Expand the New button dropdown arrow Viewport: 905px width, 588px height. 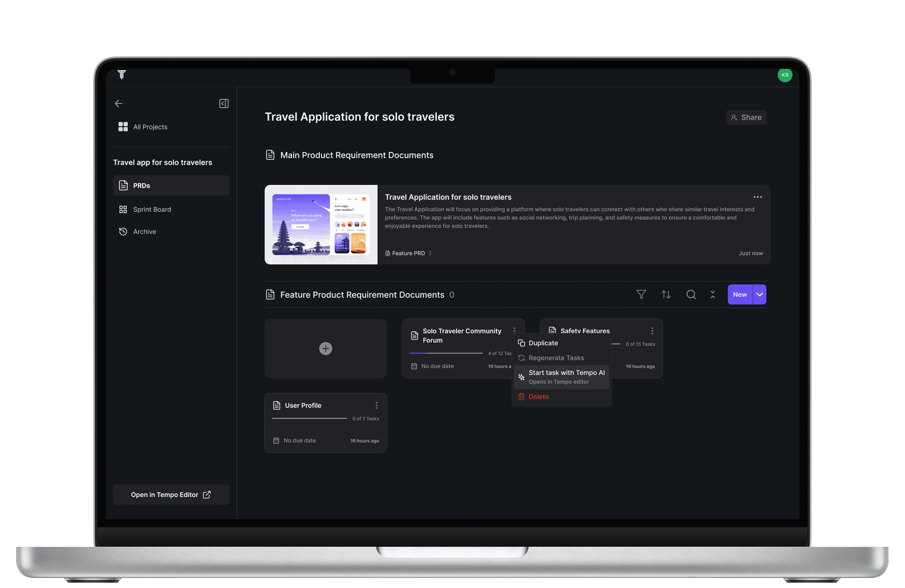coord(760,294)
